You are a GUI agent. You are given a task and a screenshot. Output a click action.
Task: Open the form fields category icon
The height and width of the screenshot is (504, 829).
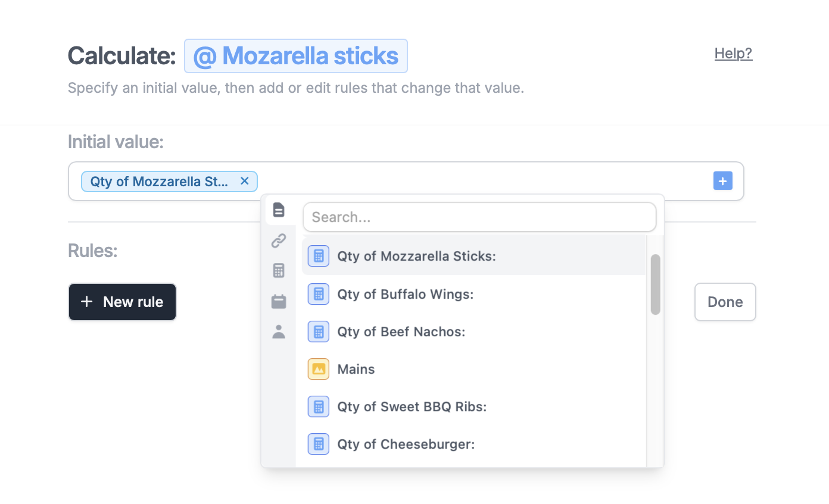[x=279, y=210]
